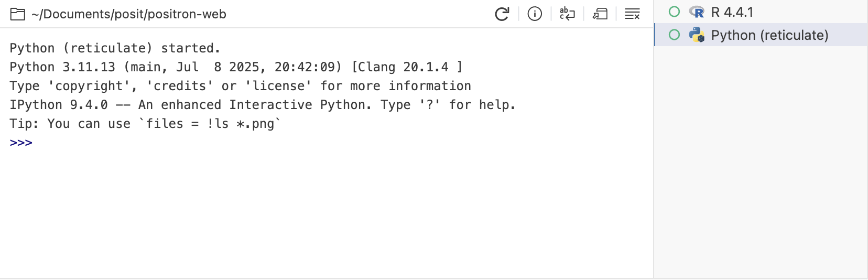This screenshot has width=868, height=280.
Task: Click the Python 3.11.13 version line
Action: point(236,67)
